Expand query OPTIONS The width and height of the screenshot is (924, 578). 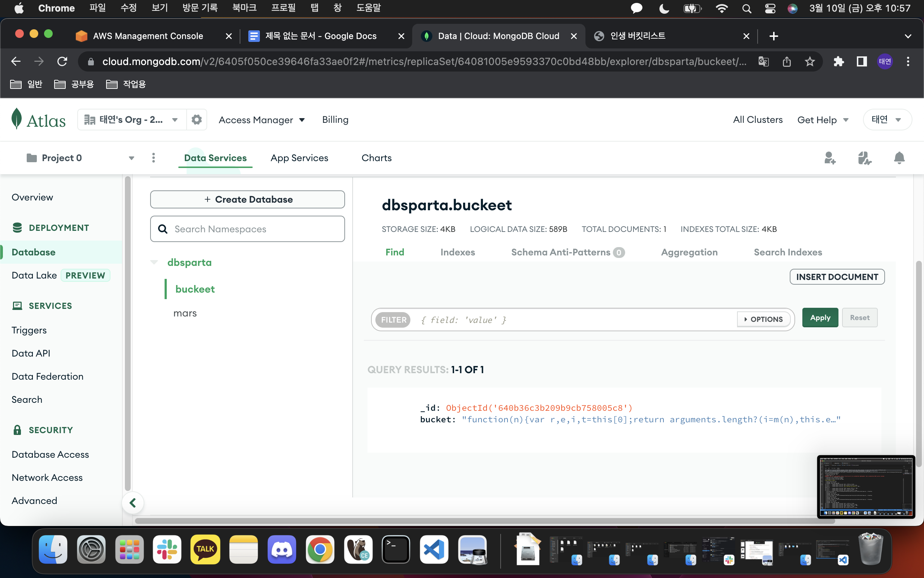[x=763, y=319]
